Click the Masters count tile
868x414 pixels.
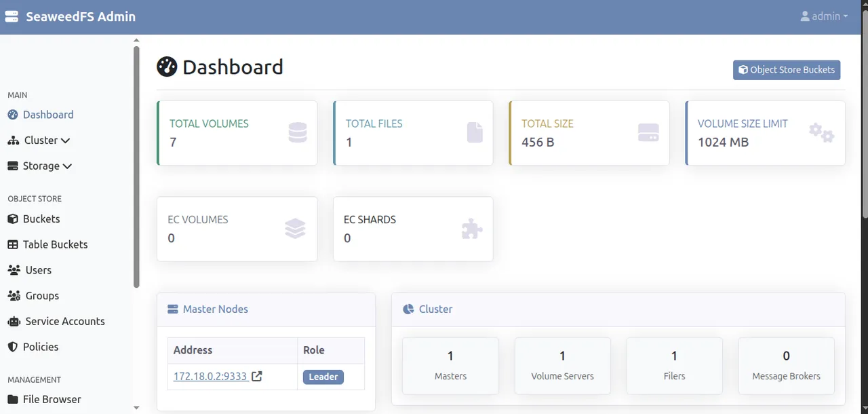[450, 366]
